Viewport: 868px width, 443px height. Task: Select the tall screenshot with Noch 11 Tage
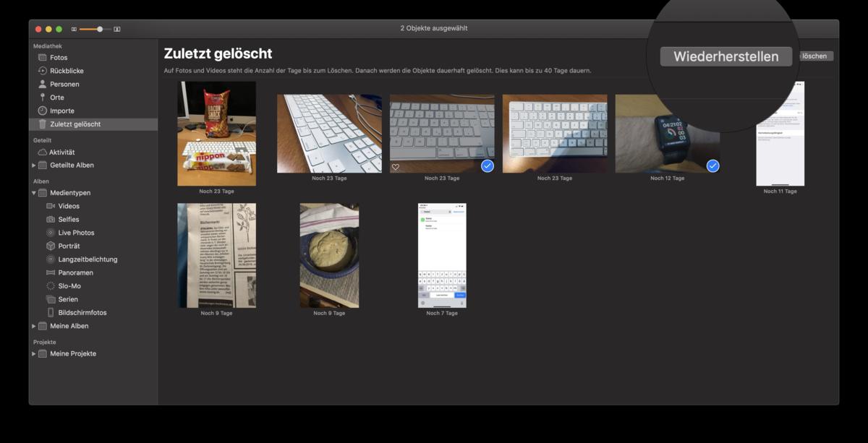click(x=780, y=134)
